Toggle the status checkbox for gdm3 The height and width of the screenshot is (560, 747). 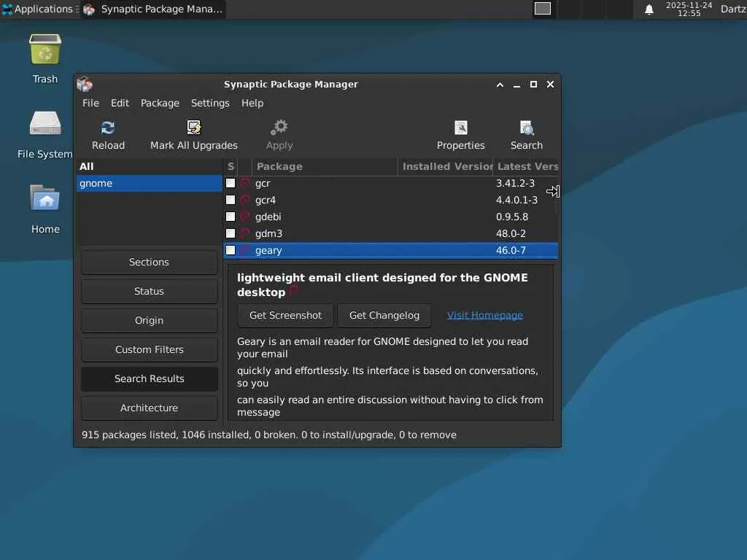[231, 233]
